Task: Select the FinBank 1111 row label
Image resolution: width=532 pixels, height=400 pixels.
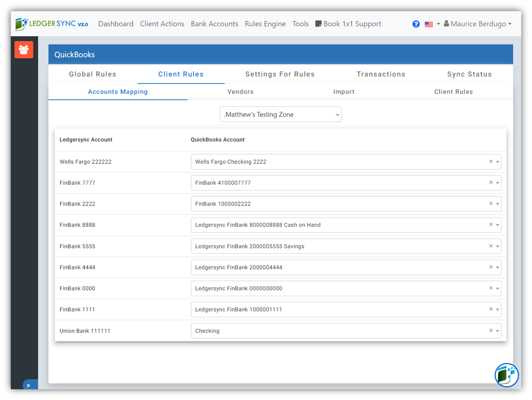Action: pos(77,310)
